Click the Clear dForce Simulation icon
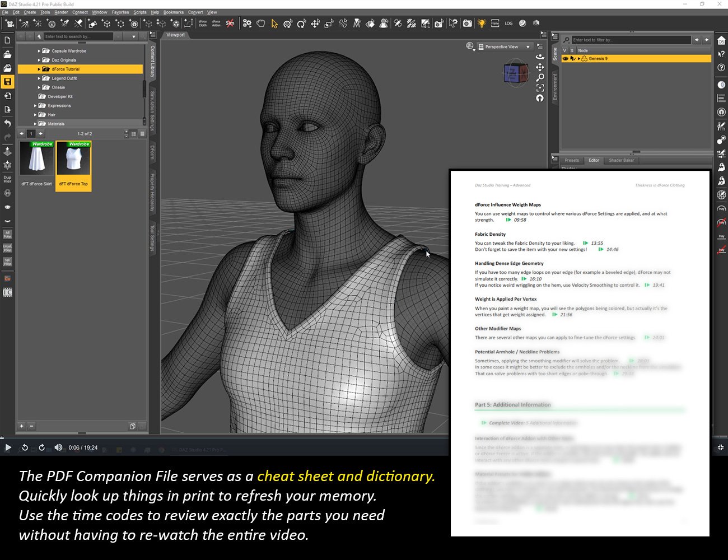Viewport: 728px width, 560px height. click(x=231, y=24)
